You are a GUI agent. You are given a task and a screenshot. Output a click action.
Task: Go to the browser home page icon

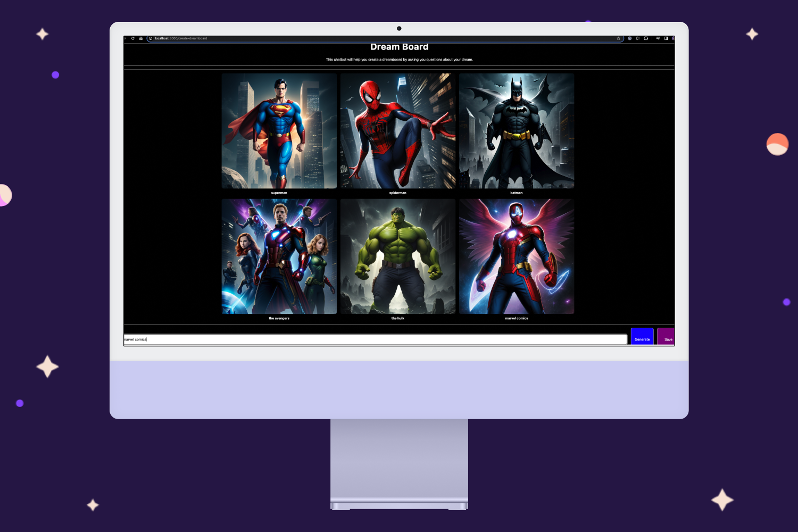pyautogui.click(x=141, y=38)
